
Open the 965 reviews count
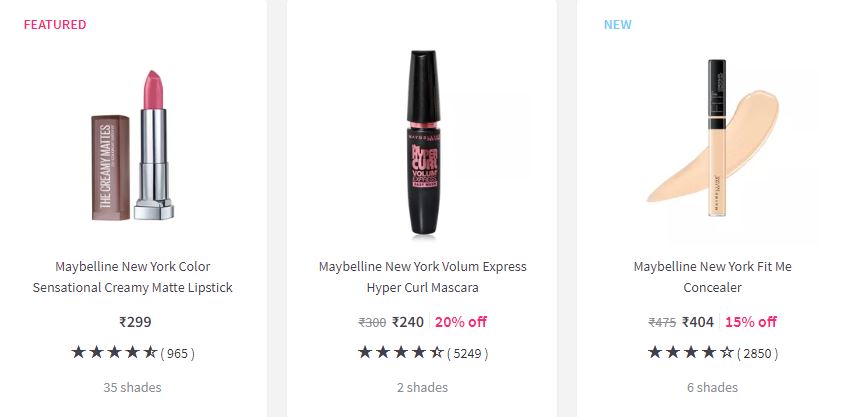[x=178, y=353]
